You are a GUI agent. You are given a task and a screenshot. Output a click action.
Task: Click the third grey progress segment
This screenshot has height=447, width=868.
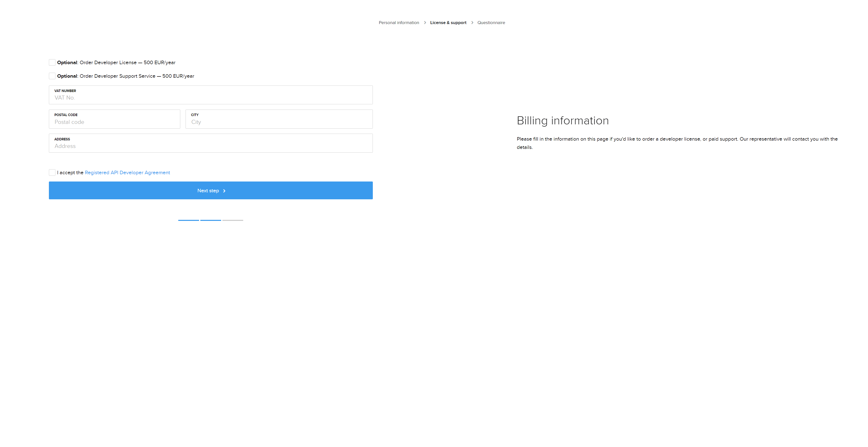coord(232,220)
